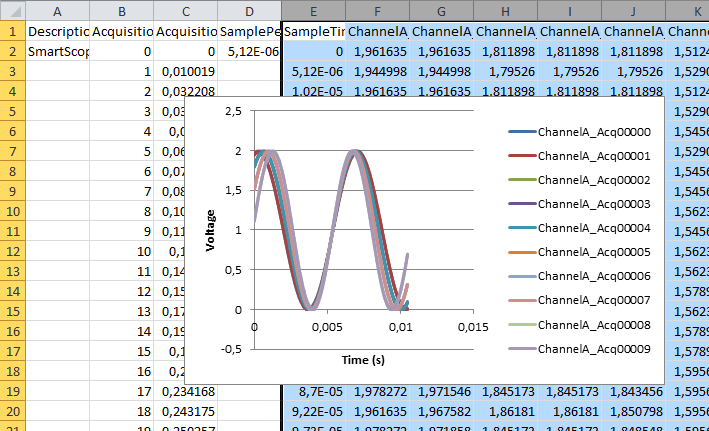The width and height of the screenshot is (709, 431).
Task: Click the row 1 header
Action: click(x=11, y=31)
